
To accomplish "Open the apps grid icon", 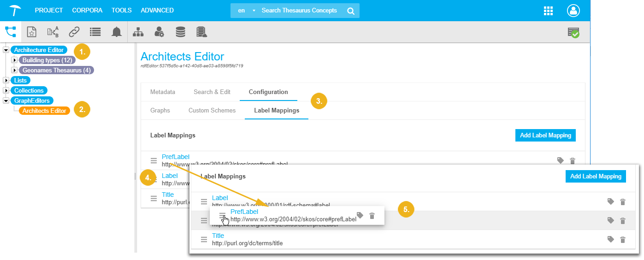I will pos(548,11).
